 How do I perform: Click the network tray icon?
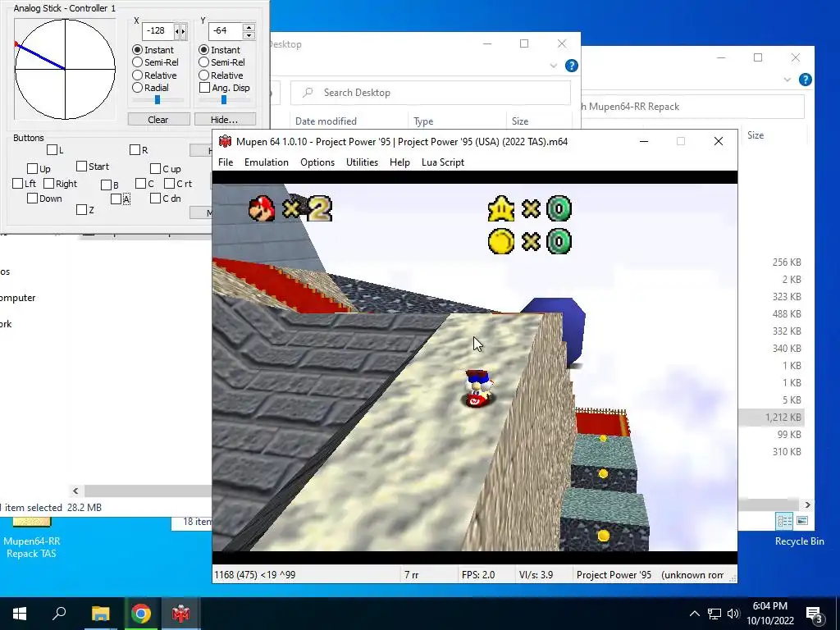[x=714, y=614]
